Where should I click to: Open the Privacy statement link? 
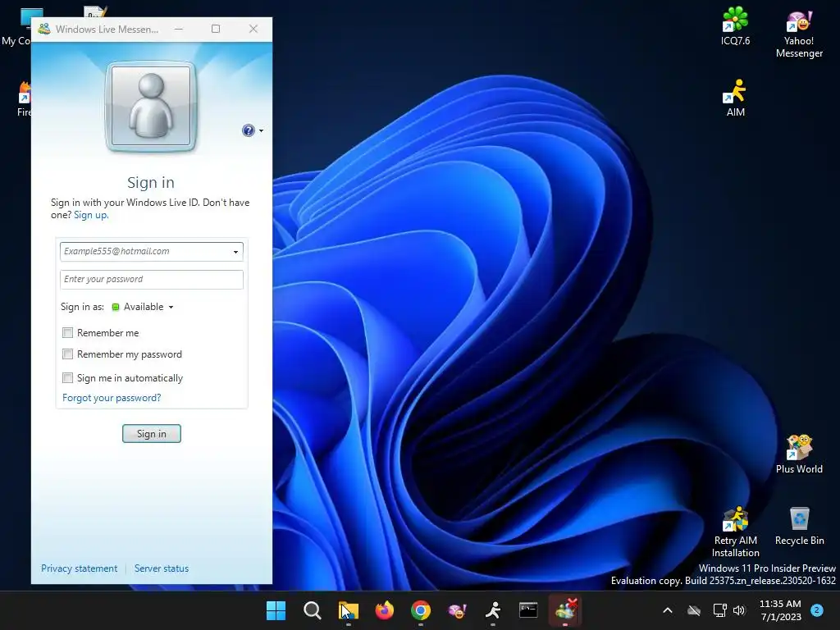(x=80, y=568)
